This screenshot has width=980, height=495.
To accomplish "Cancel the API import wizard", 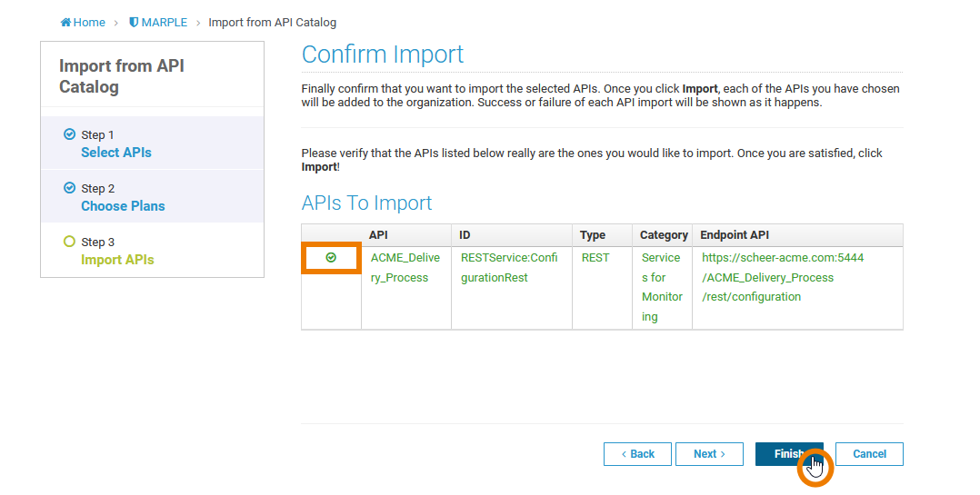I will [x=869, y=454].
